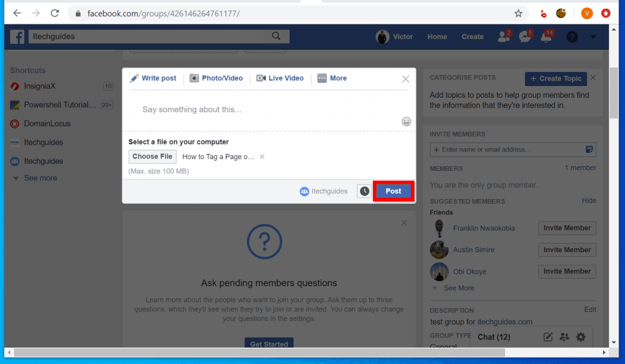The height and width of the screenshot is (364, 625).
Task: View friend requests icon in top bar
Action: 503,36
